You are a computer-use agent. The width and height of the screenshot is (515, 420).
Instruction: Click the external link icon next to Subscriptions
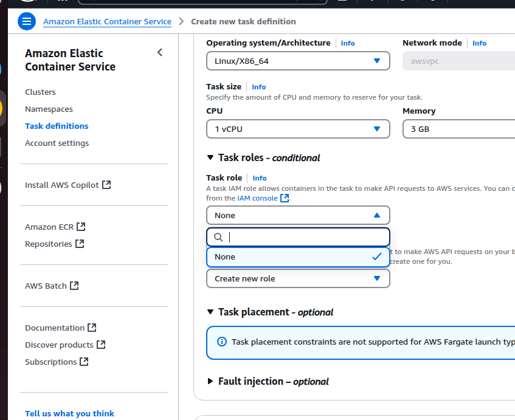(x=84, y=362)
